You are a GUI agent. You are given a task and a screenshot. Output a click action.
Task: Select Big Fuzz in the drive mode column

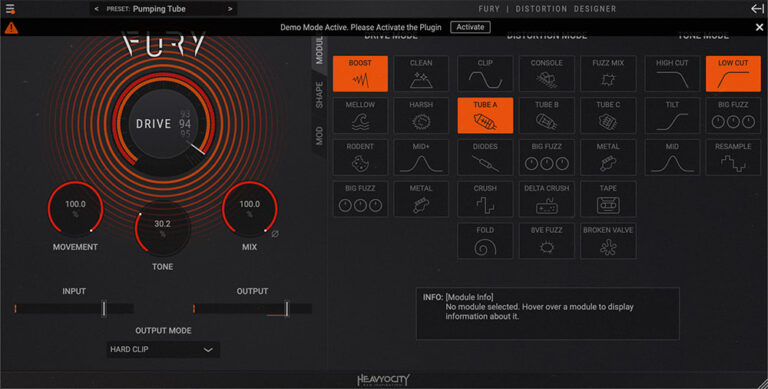click(360, 199)
